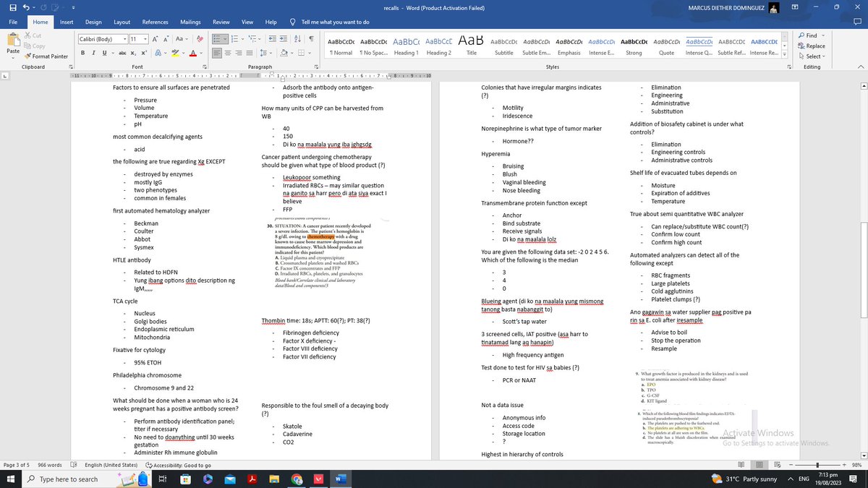Apply the Heading 1 style
This screenshot has width=868, height=488.
pyautogui.click(x=406, y=46)
